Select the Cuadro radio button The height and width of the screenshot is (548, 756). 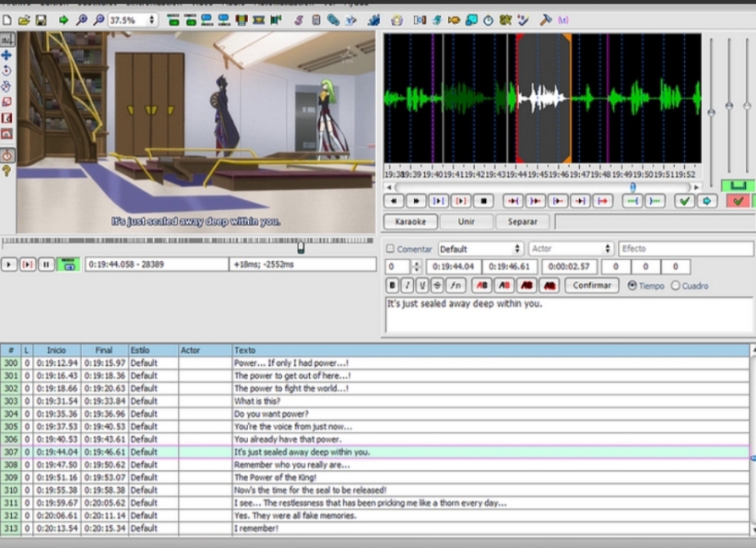[675, 285]
